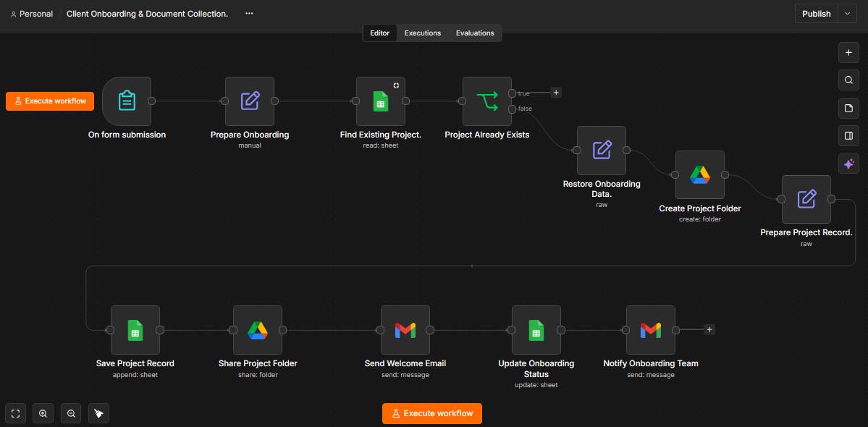Click the Publish button
This screenshot has height=427, width=868.
point(817,14)
